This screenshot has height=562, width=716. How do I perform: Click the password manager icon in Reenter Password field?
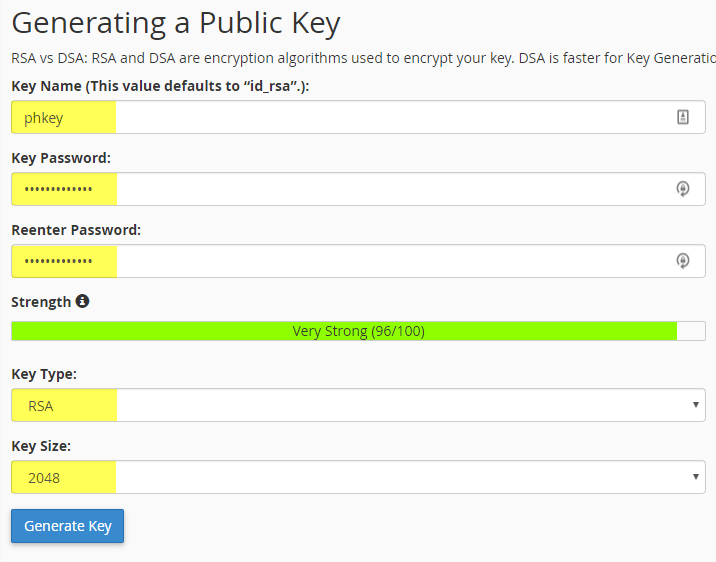[x=683, y=261]
